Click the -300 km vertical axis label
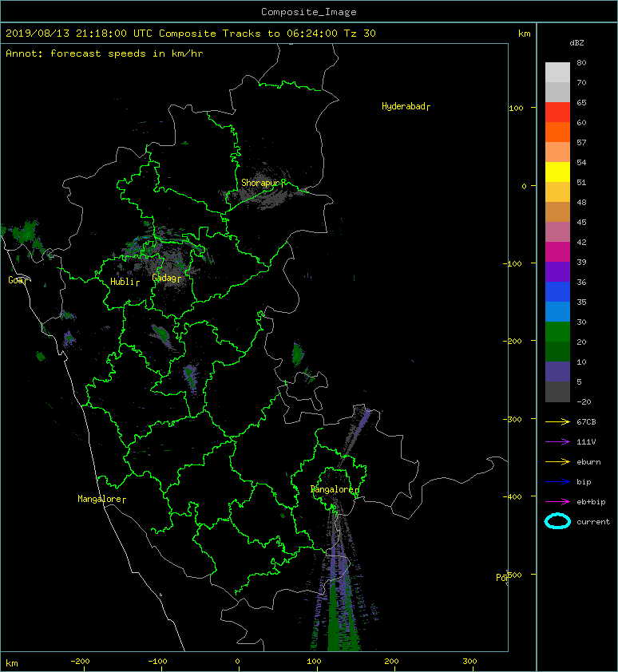Image resolution: width=618 pixels, height=672 pixels. click(x=512, y=419)
